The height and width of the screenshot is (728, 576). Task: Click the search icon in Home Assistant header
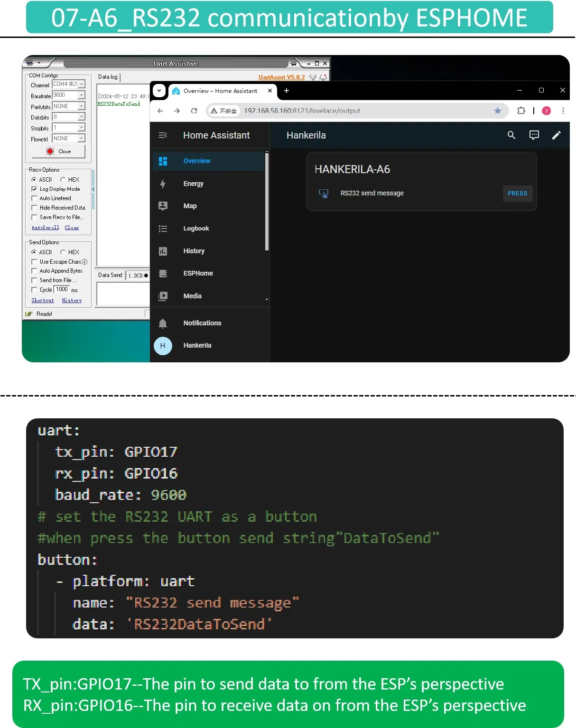coord(511,135)
